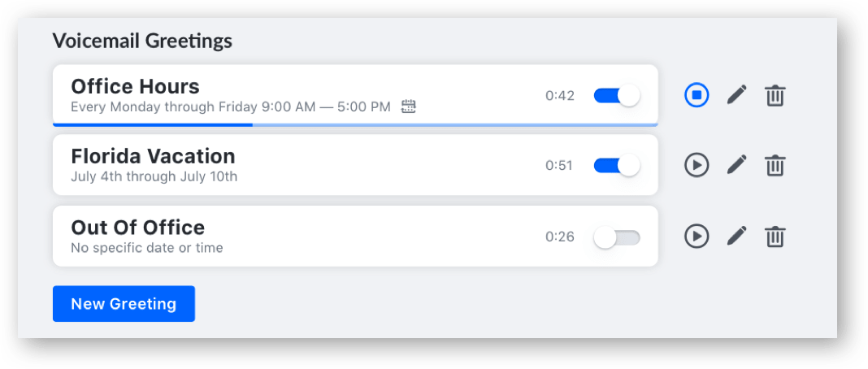Stop playback of Office Hours greeting
The image size is (868, 369).
pyautogui.click(x=697, y=95)
